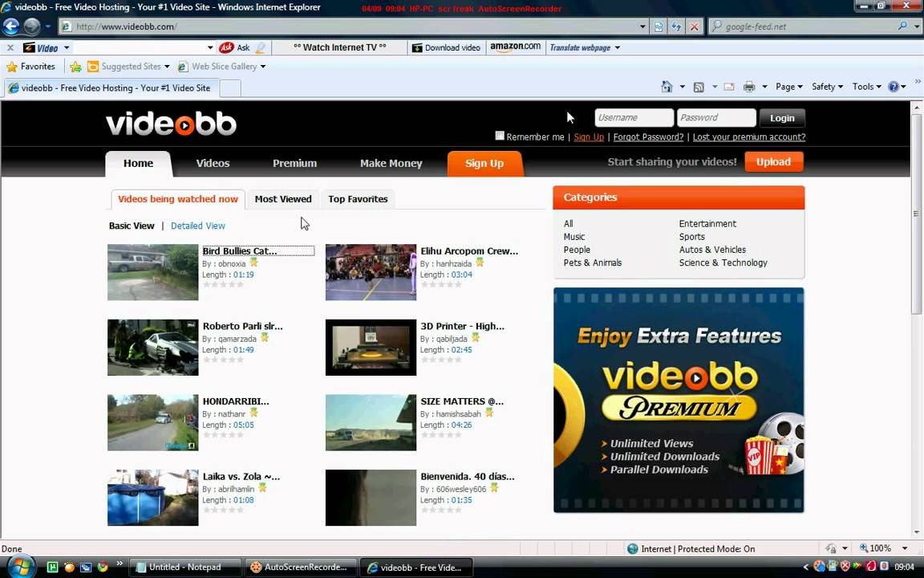
Task: Switch to the Most Viewed tab
Action: [x=283, y=199]
